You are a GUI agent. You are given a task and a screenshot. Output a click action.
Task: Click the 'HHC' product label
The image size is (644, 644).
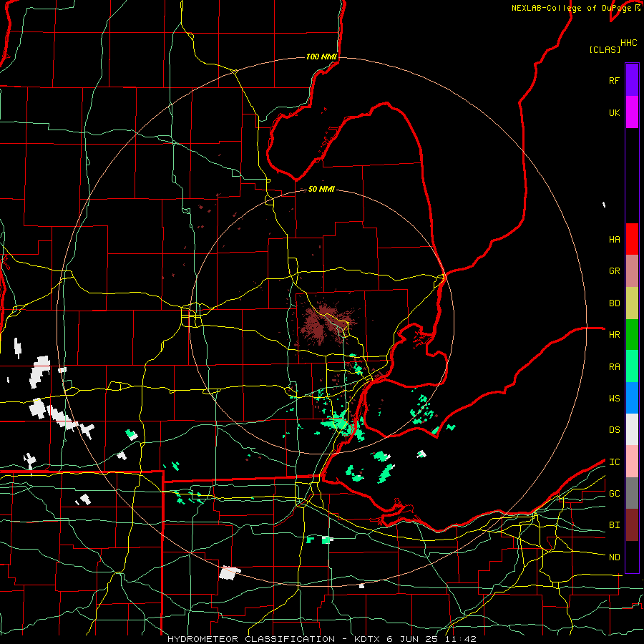tap(629, 43)
